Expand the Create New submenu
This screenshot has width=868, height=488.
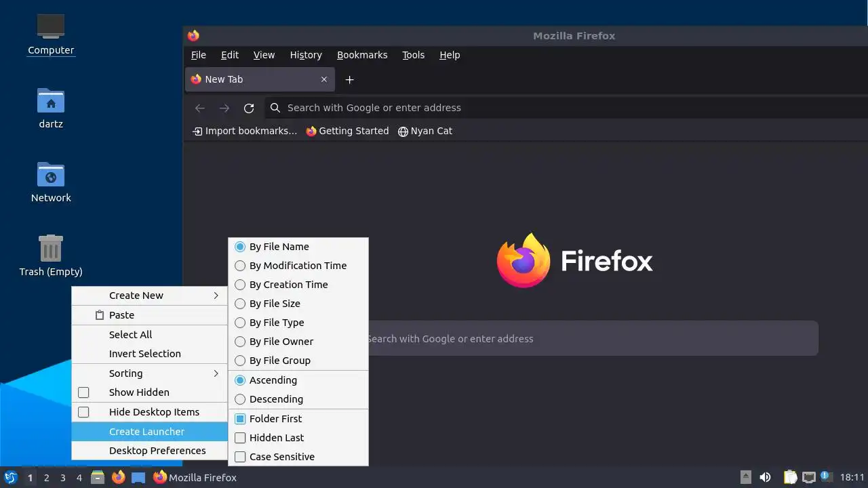[x=149, y=296]
